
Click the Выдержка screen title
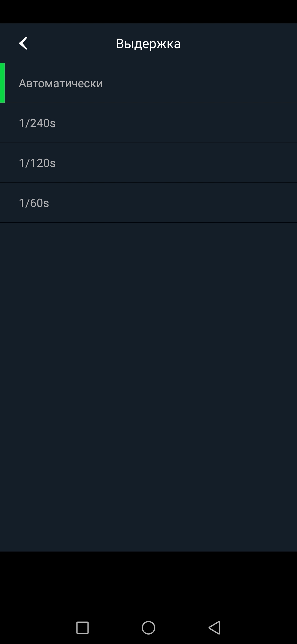(148, 43)
